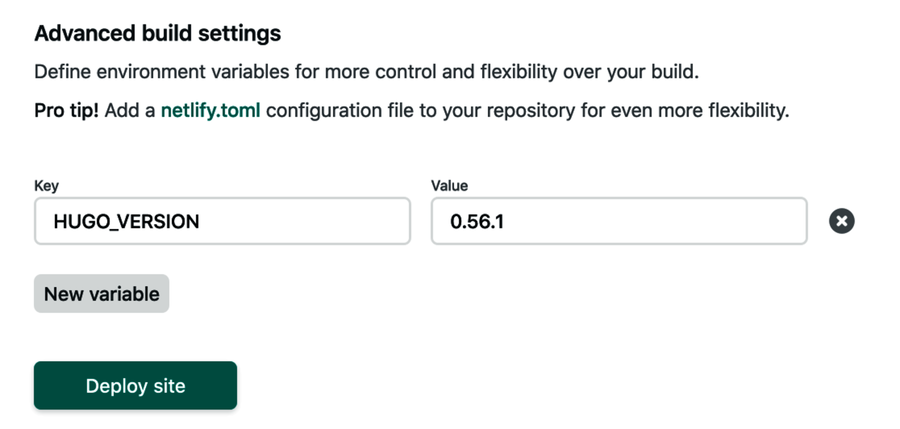Focus the environment variable Key text box

point(222,221)
